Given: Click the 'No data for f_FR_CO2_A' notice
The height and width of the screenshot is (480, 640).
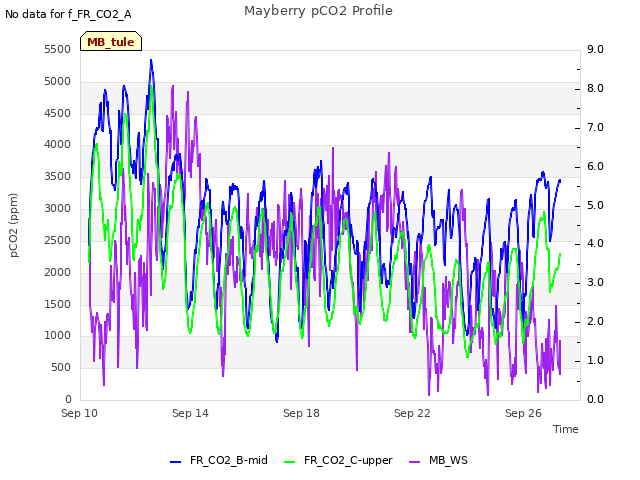Looking at the screenshot, I should click(x=68, y=15).
